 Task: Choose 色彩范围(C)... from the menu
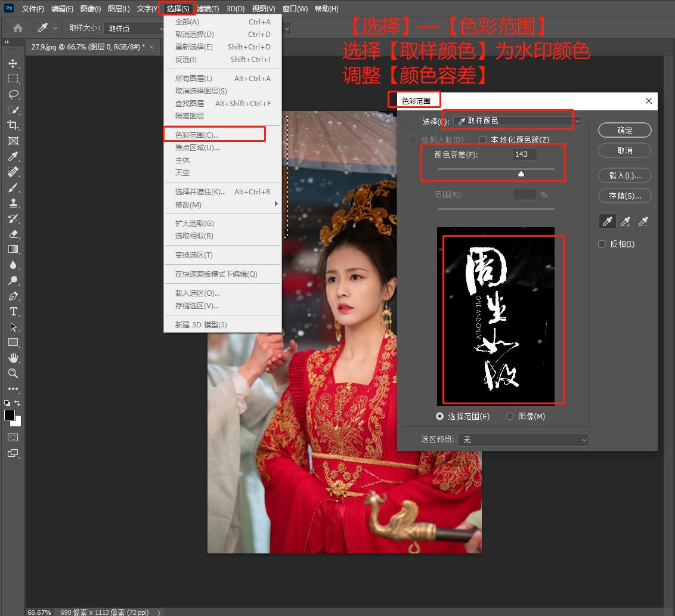(197, 135)
